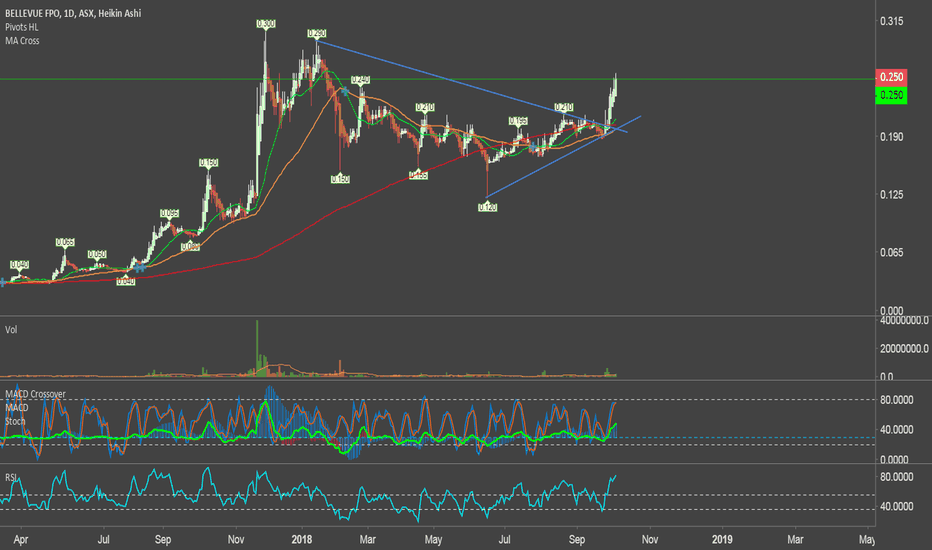Select the 0.155 pivot low label
The height and width of the screenshot is (550, 932).
point(418,175)
